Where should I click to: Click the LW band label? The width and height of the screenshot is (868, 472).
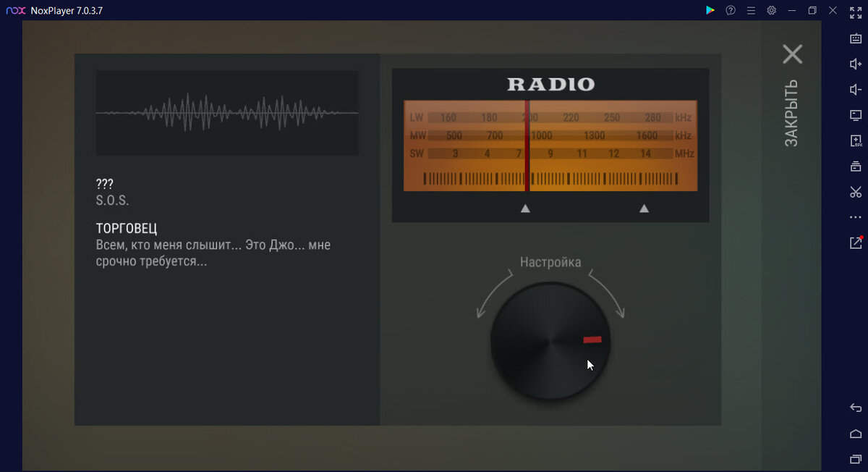pos(416,117)
